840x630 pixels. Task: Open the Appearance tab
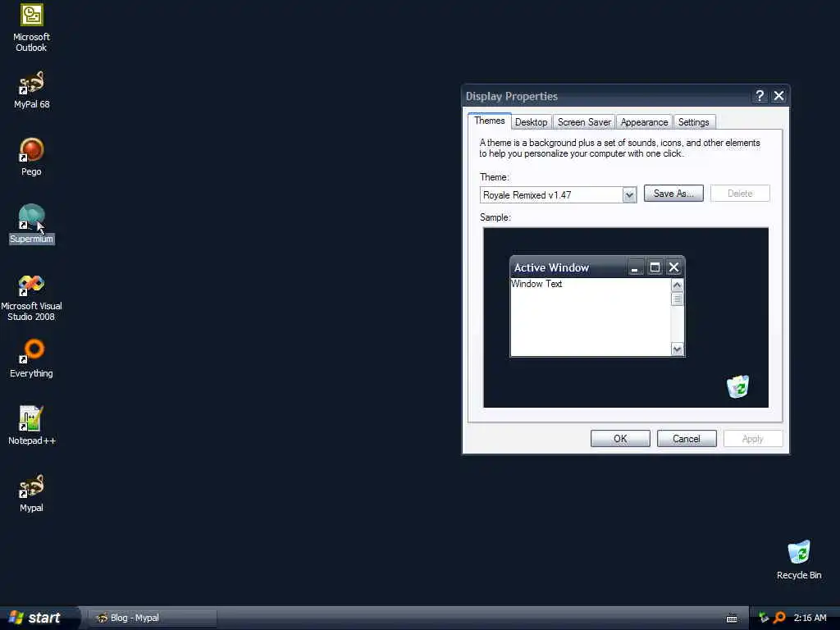coord(644,122)
